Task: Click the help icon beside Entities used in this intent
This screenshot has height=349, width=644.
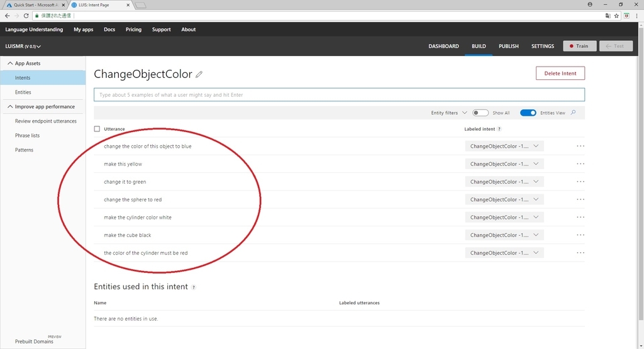Action: click(194, 287)
